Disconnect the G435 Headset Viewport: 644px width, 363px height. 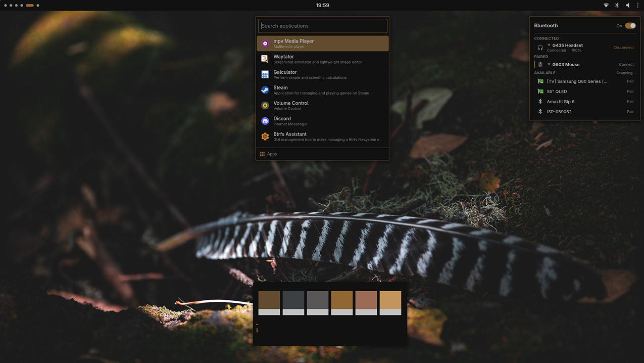pyautogui.click(x=624, y=48)
